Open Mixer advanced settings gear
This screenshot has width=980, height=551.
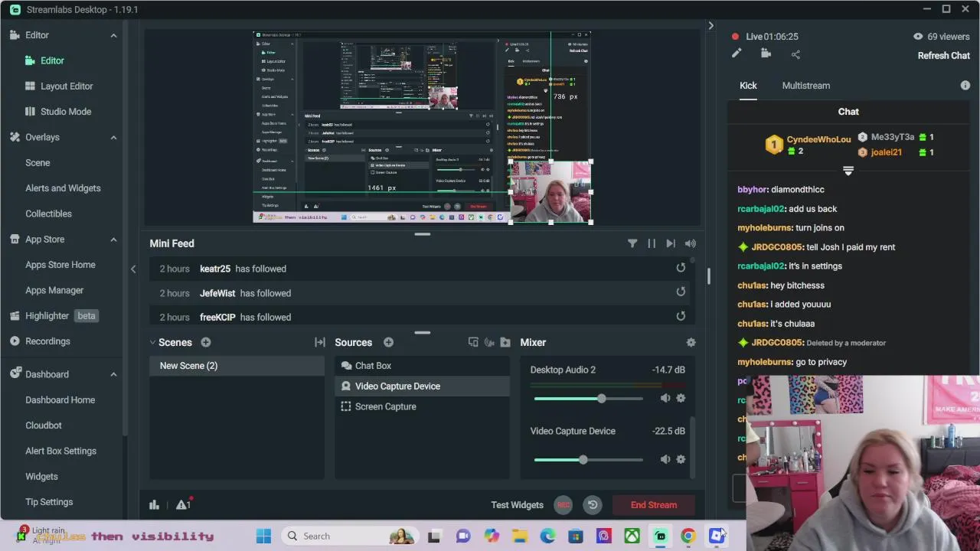(691, 343)
